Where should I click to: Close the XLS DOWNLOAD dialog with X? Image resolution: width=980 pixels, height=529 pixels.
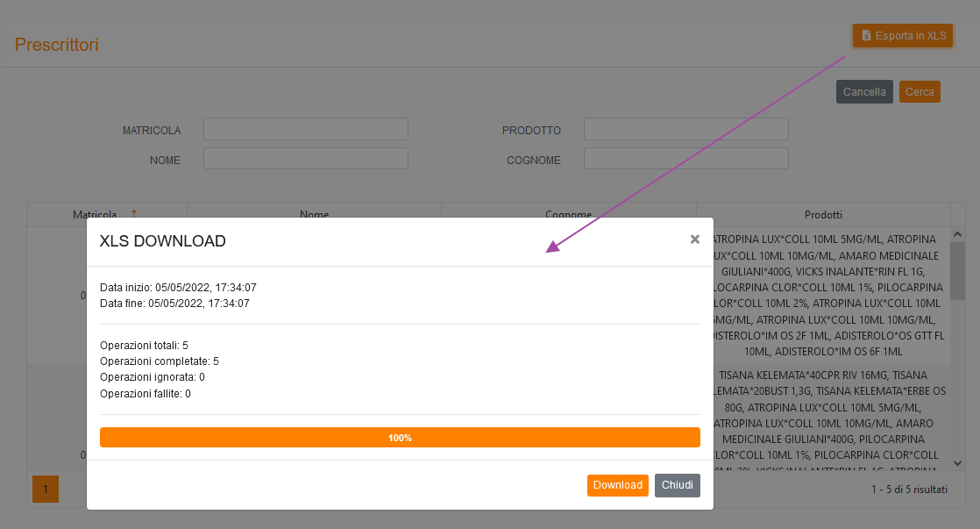pos(694,239)
